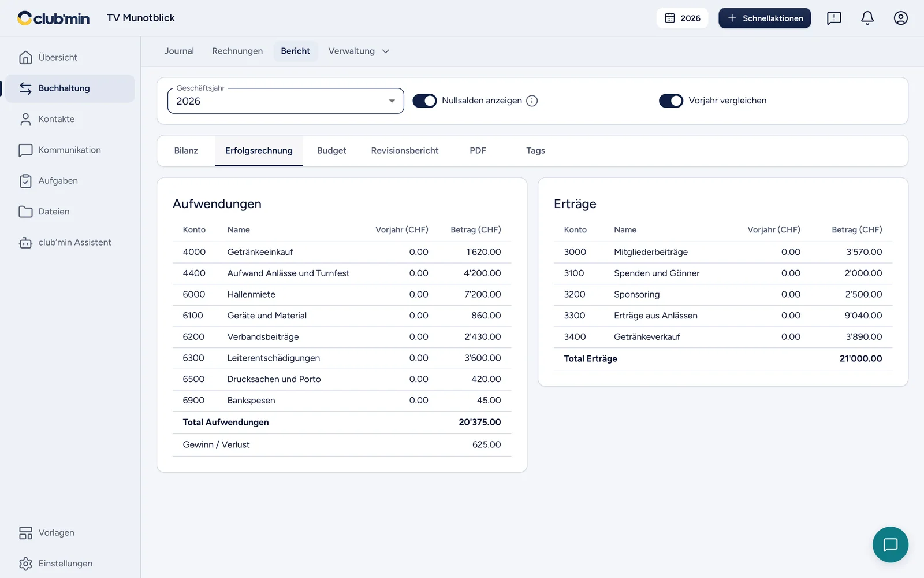Open the Übersicht home icon

(25, 57)
